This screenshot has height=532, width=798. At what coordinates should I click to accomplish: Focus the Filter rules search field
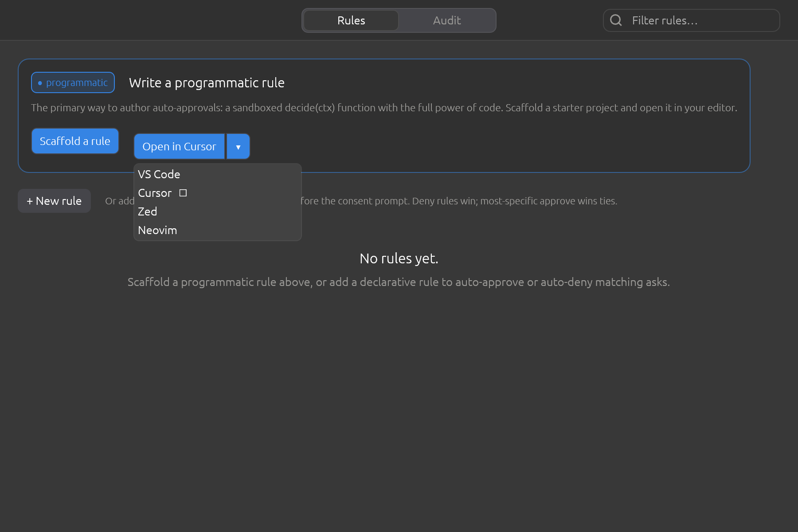tap(691, 20)
